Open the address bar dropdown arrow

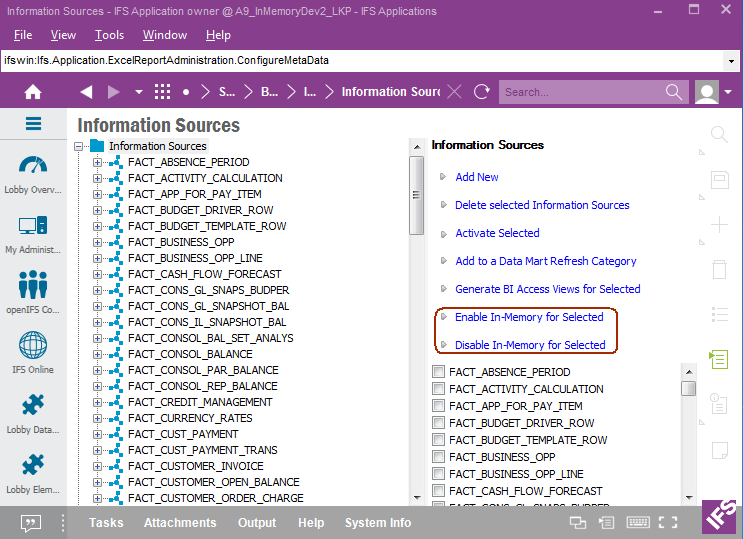(731, 61)
